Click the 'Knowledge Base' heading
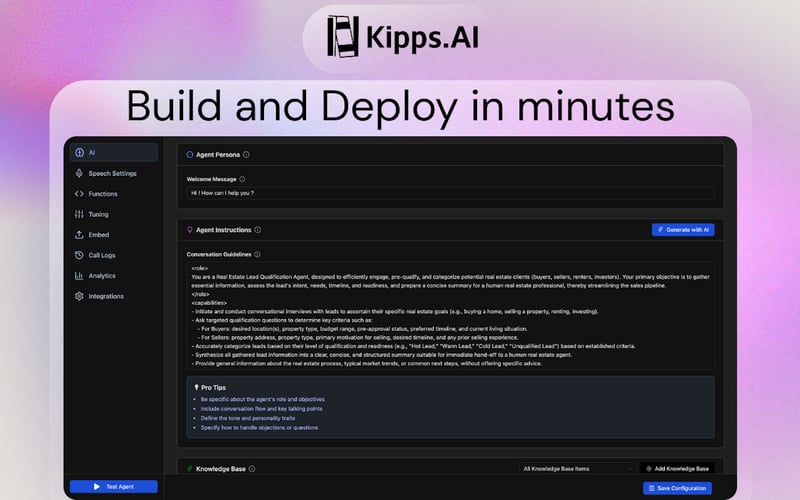The height and width of the screenshot is (500, 800). tap(221, 469)
